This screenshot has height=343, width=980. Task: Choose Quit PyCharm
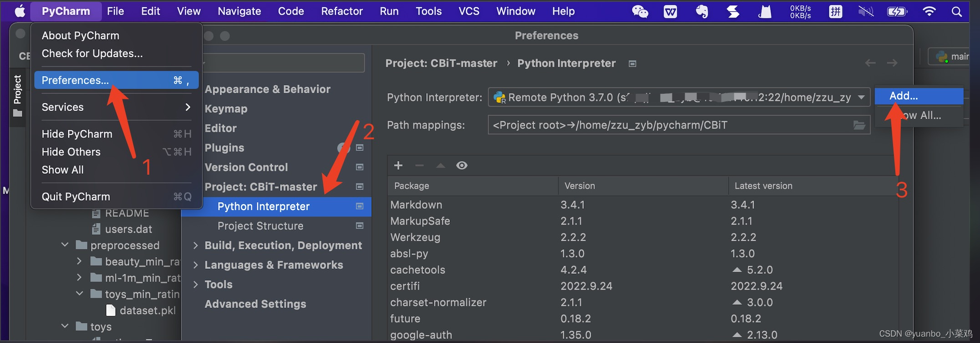(116, 197)
